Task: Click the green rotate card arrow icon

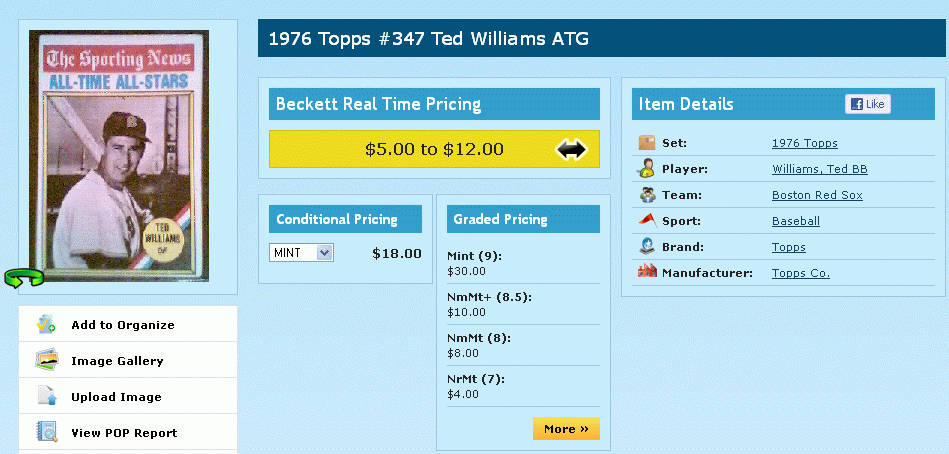Action: pyautogui.click(x=24, y=277)
